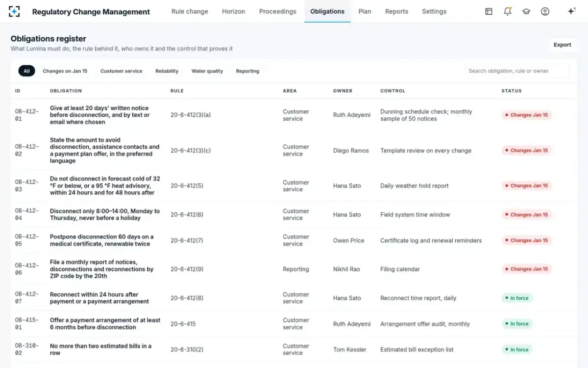Open the Settings tab
Image resolution: width=588 pixels, height=368 pixels.
[x=434, y=11]
